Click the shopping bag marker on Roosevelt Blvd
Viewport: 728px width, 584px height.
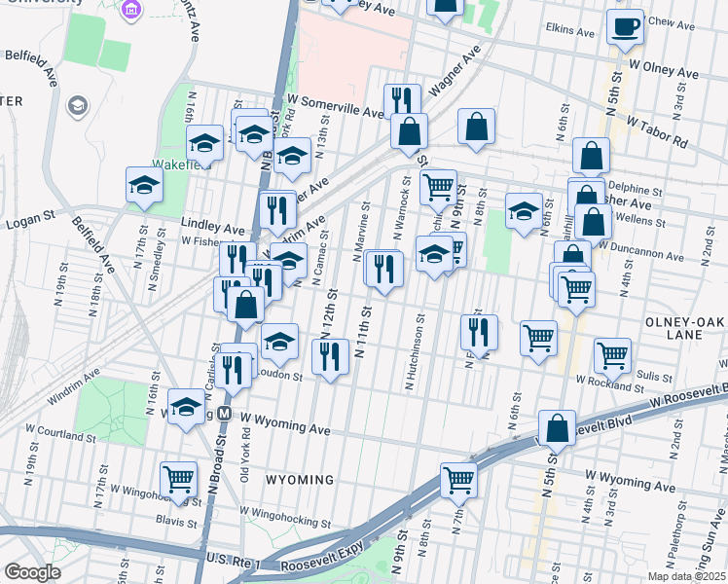(x=556, y=427)
